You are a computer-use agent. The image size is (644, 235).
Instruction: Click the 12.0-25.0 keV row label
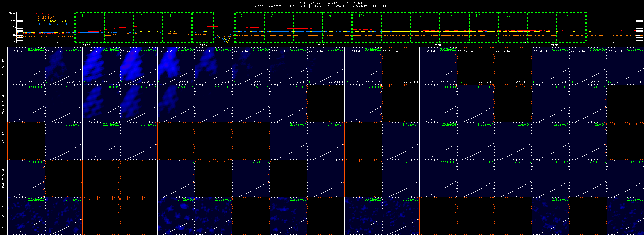point(3,141)
